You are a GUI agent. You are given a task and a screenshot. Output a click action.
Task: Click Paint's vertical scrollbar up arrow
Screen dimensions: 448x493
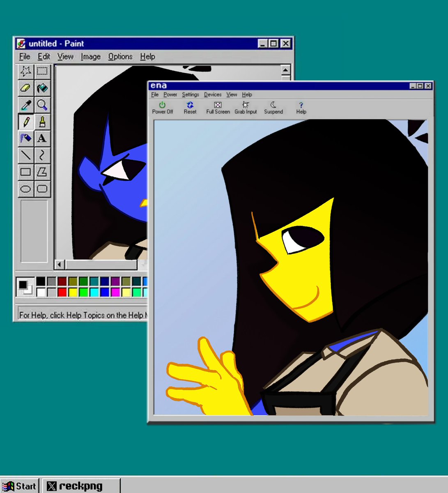(x=286, y=70)
